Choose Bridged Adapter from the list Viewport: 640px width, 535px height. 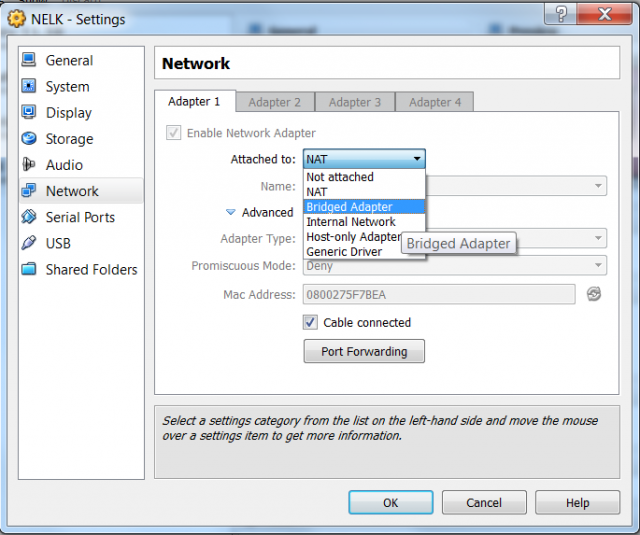pyautogui.click(x=349, y=207)
